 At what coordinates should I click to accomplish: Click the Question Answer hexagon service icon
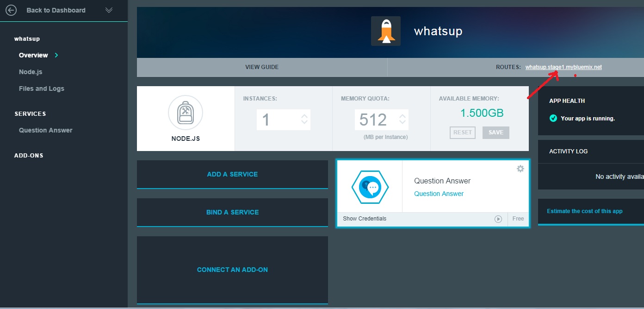tap(370, 187)
